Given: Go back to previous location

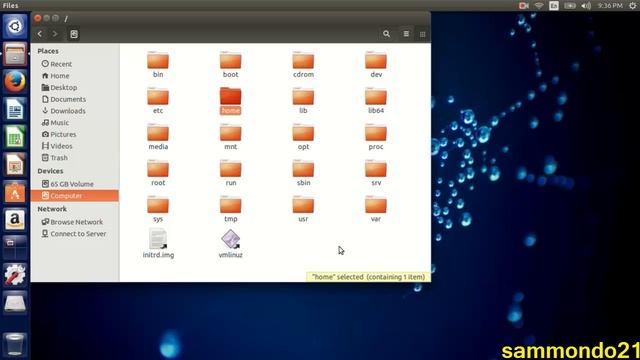Looking at the screenshot, I should 40,34.
